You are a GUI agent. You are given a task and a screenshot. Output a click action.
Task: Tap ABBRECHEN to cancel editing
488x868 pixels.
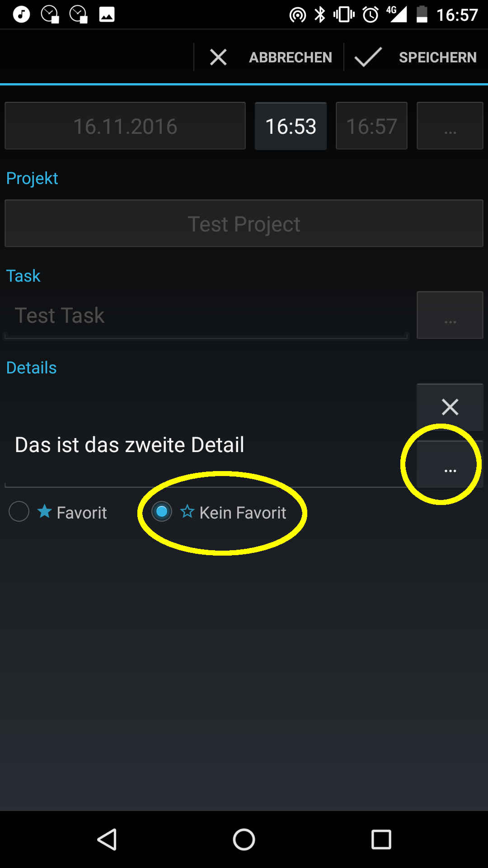(291, 57)
